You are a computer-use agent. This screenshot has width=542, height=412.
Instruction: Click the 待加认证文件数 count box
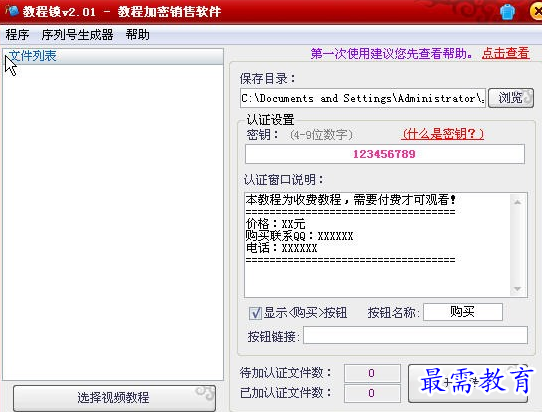pyautogui.click(x=372, y=373)
